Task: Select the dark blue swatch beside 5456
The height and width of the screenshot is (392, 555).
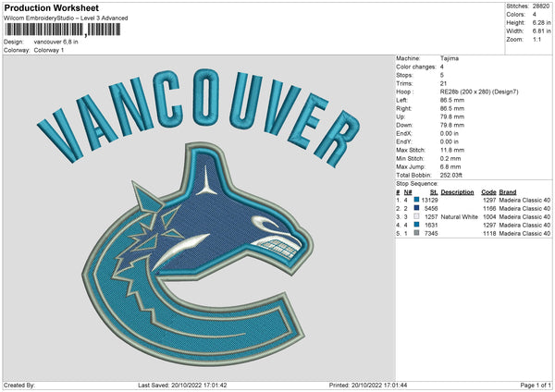Action: click(416, 208)
